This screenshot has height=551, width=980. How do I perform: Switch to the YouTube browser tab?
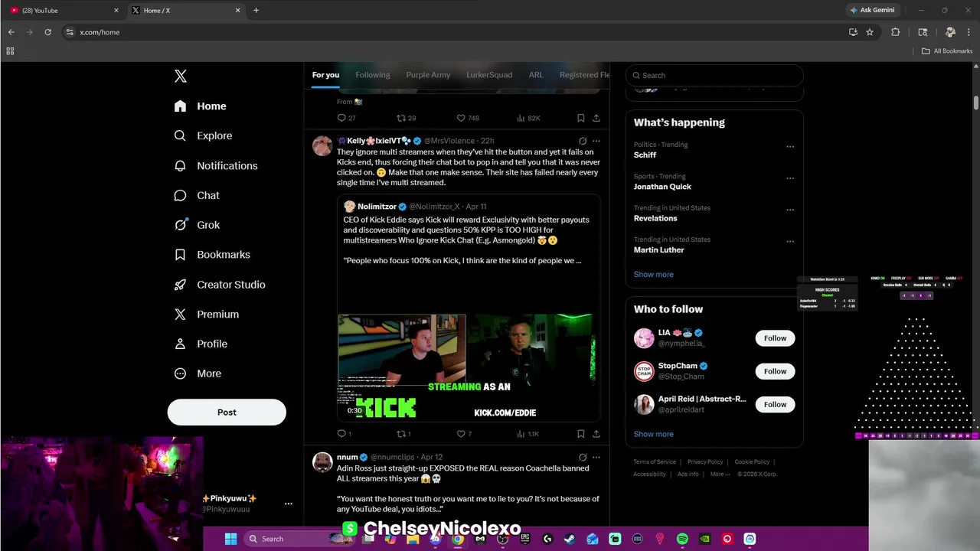64,11
